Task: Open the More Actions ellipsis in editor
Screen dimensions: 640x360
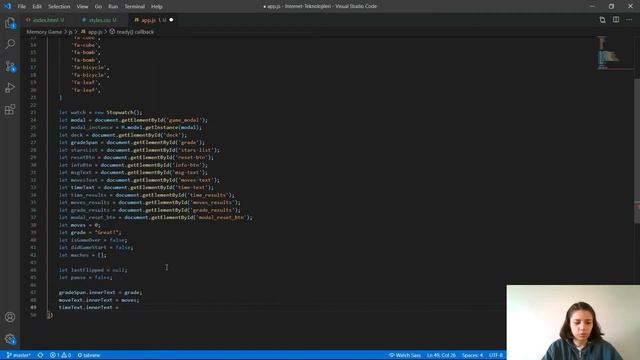Action: click(629, 20)
